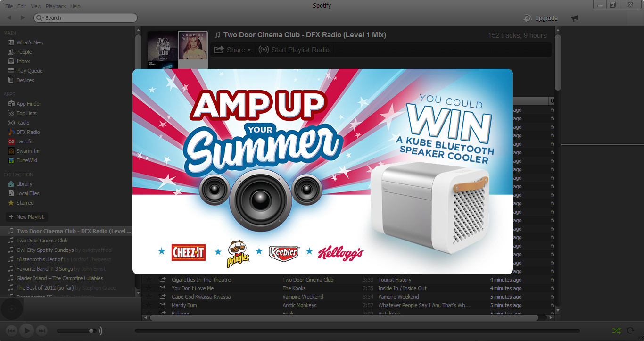Toggle repeat mode icon
The image size is (644, 341).
(x=630, y=331)
